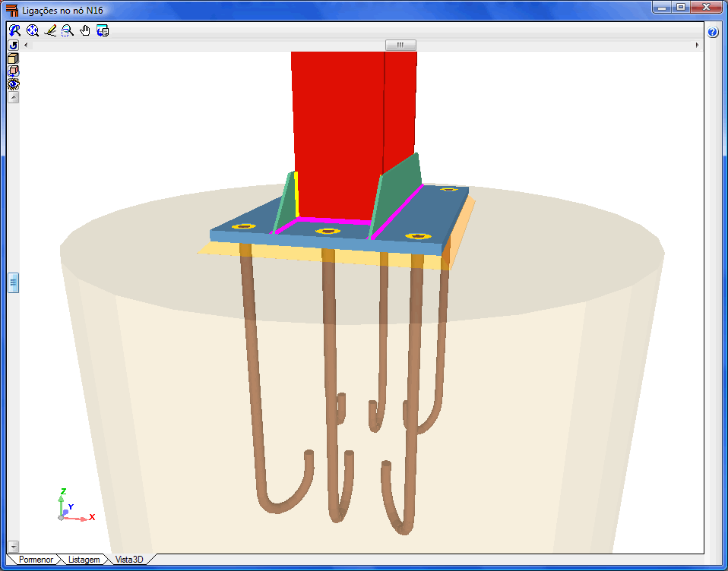Image resolution: width=728 pixels, height=571 pixels.
Task: Click the up arrow of vertical slider
Action: (x=14, y=97)
